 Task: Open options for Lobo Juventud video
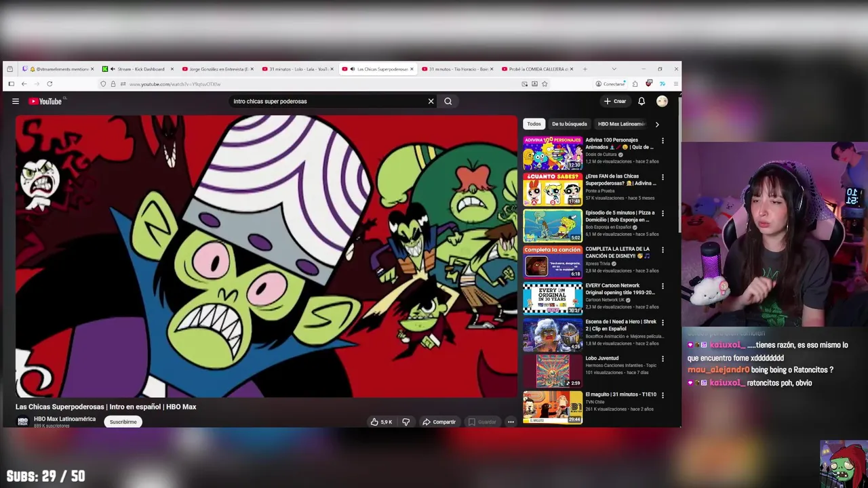click(663, 359)
